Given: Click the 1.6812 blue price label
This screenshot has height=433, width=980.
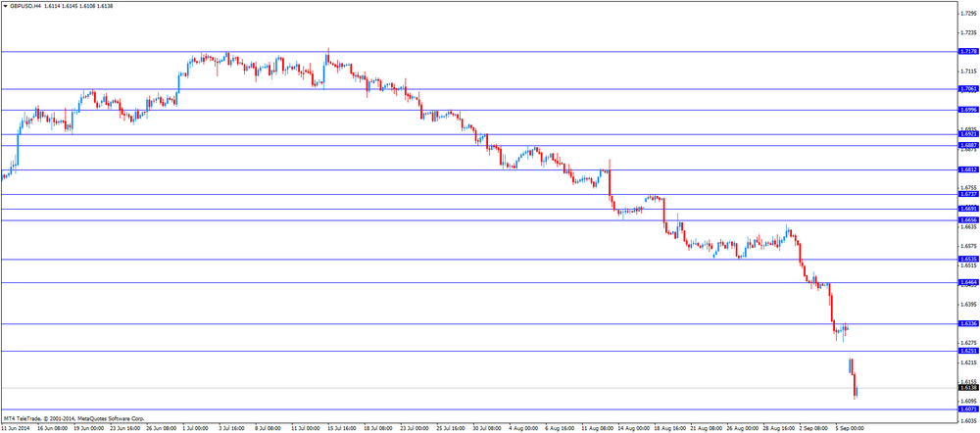Looking at the screenshot, I should click(x=967, y=169).
